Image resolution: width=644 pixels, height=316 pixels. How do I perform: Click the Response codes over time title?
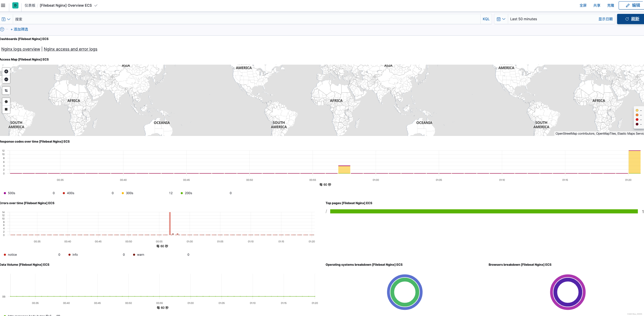[35, 141]
